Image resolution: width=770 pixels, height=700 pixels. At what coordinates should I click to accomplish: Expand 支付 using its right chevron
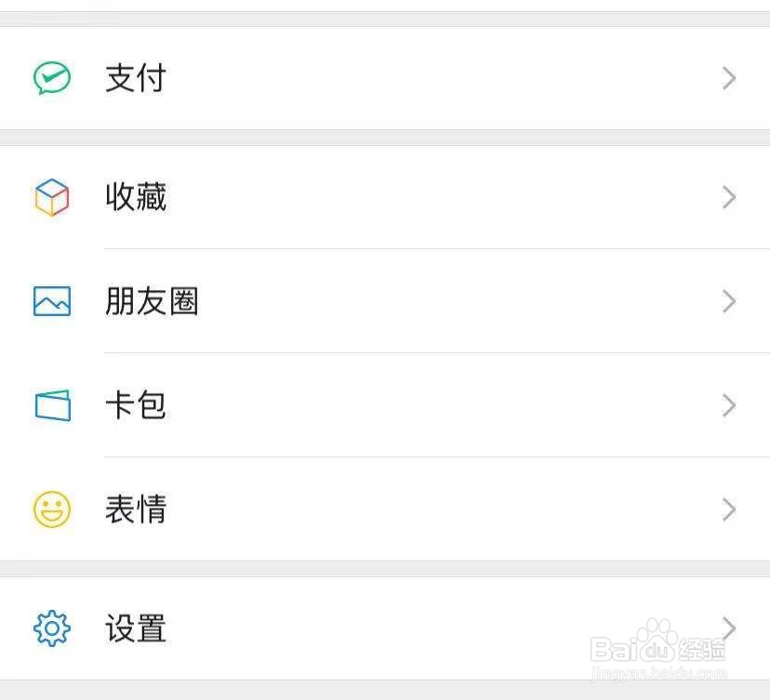(x=729, y=78)
